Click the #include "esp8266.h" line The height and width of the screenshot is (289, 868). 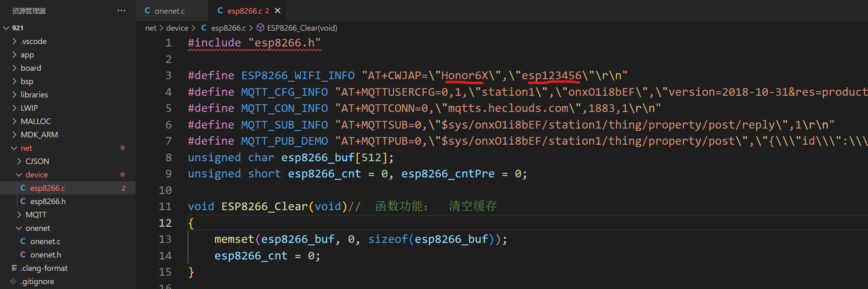254,43
